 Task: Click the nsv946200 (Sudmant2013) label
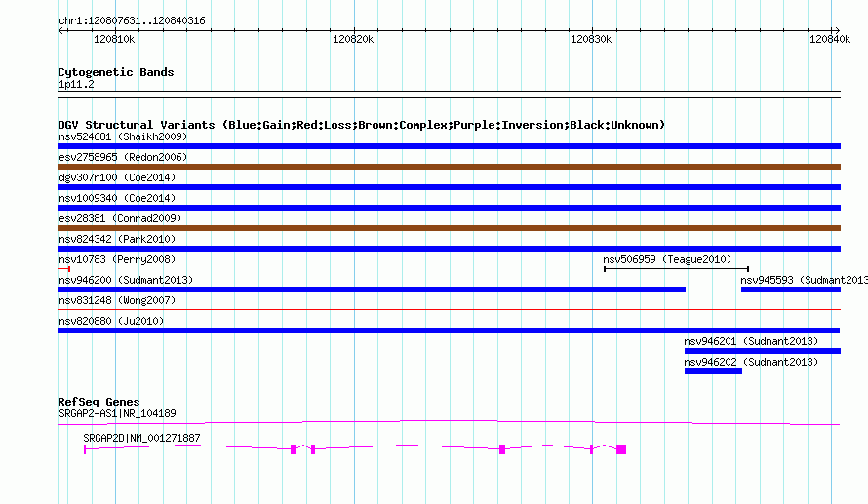tap(126, 280)
